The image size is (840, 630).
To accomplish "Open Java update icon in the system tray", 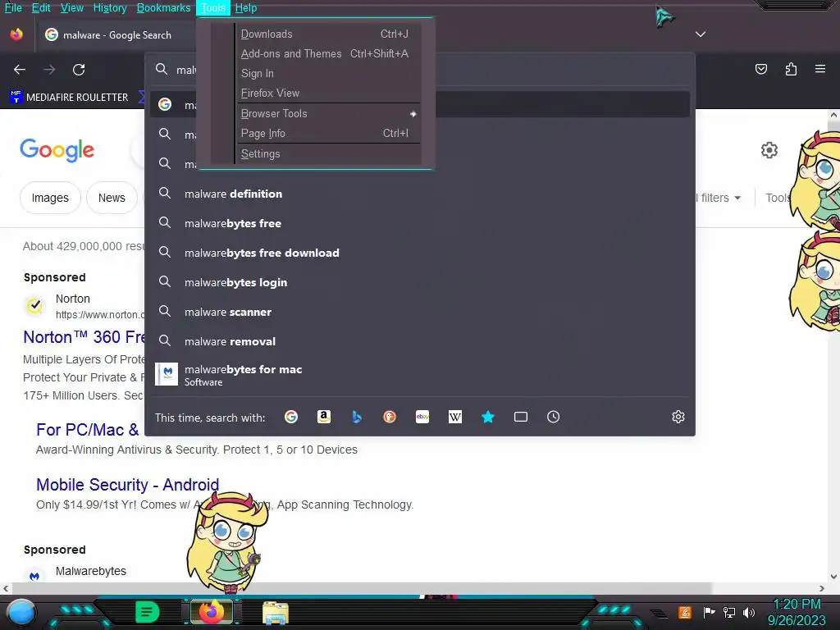I will click(x=685, y=612).
